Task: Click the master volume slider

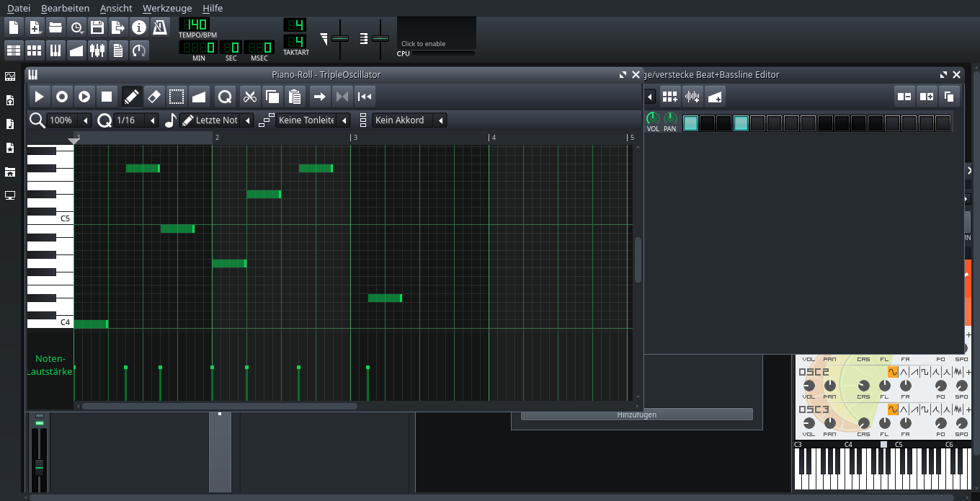Action: click(340, 38)
